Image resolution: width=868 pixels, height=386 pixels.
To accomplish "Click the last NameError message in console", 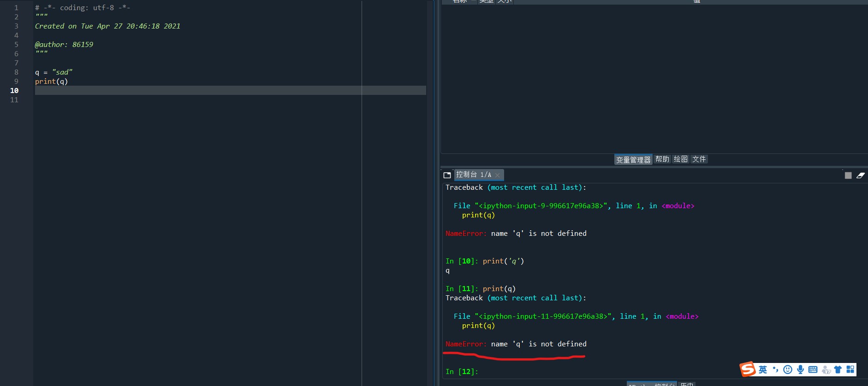I will [x=516, y=344].
